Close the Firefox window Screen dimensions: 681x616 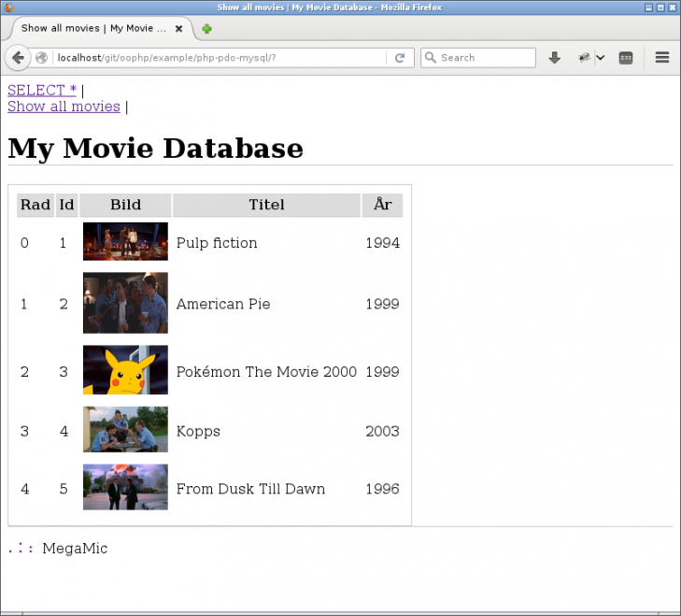672,7
